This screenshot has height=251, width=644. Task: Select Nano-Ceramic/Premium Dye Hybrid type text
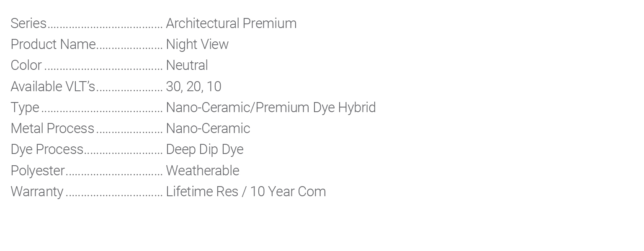270,108
